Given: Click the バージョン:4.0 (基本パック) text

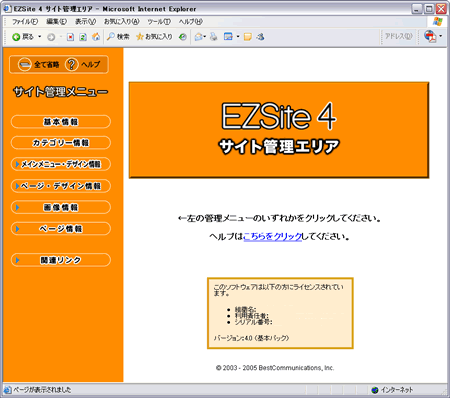Looking at the screenshot, I should point(251,338).
